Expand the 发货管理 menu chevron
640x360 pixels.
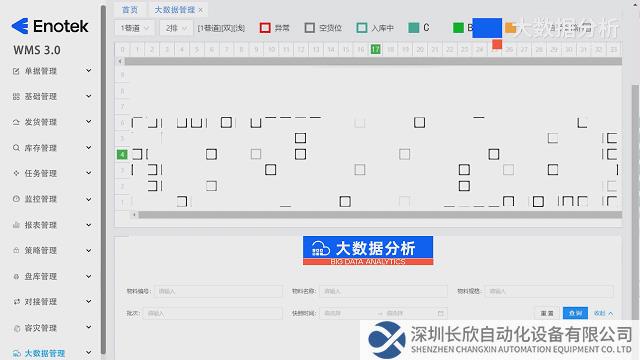tap(89, 122)
